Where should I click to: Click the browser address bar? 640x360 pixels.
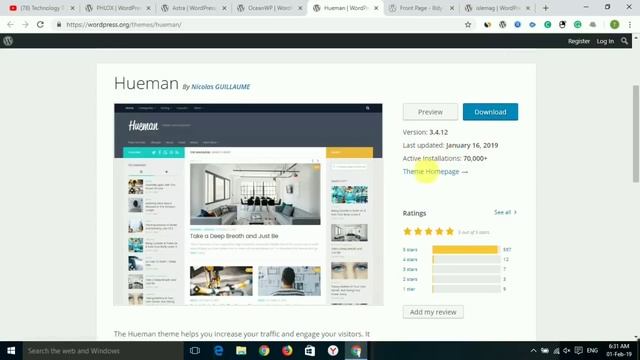coord(261,24)
